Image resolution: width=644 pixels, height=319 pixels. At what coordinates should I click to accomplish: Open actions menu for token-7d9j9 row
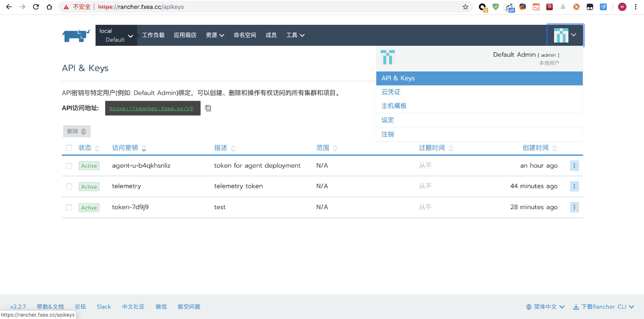pyautogui.click(x=574, y=207)
